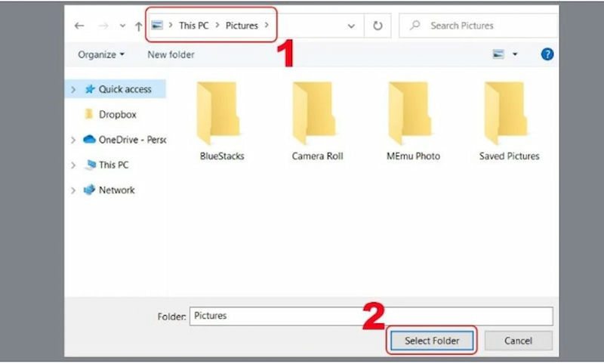
Task: Click the Refresh button in address bar
Action: click(377, 26)
